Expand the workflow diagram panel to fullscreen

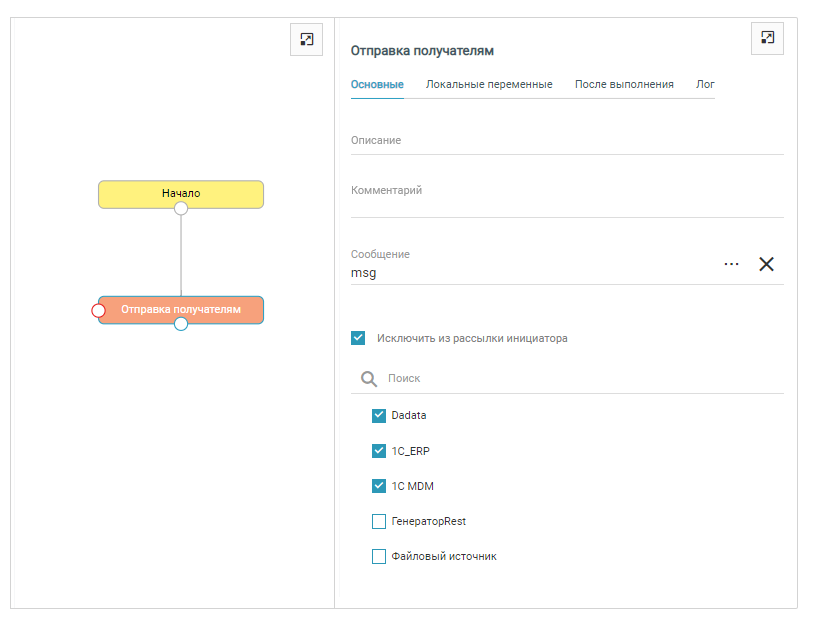tap(306, 39)
